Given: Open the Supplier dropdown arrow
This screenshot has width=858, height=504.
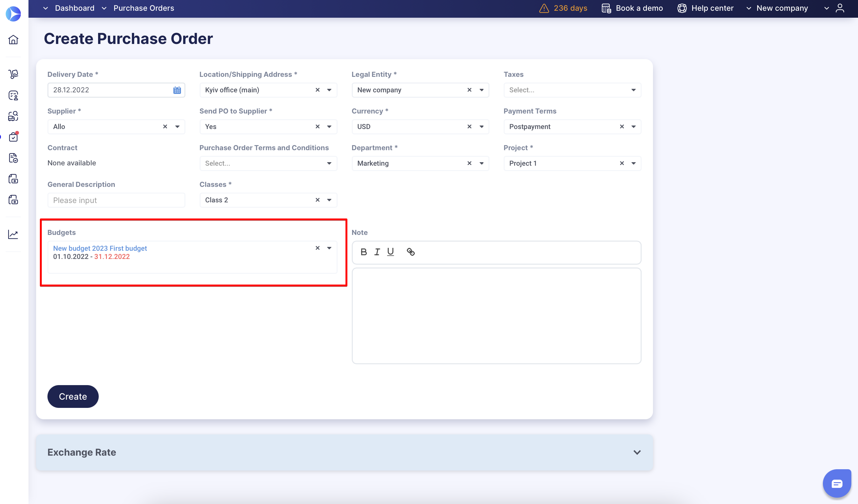Looking at the screenshot, I should tap(177, 127).
